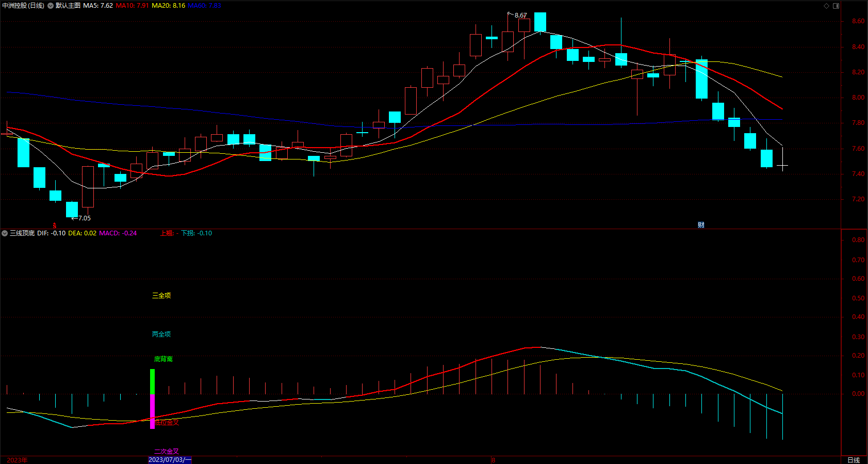Click the green-magenta signal bar in indicator pane
Viewport: 868px width, 464px height.
click(x=152, y=399)
